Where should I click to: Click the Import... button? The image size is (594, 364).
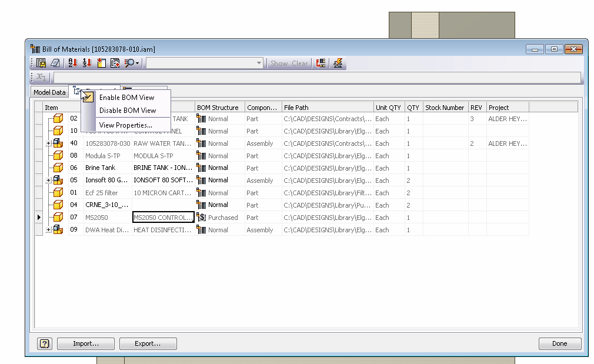(86, 343)
